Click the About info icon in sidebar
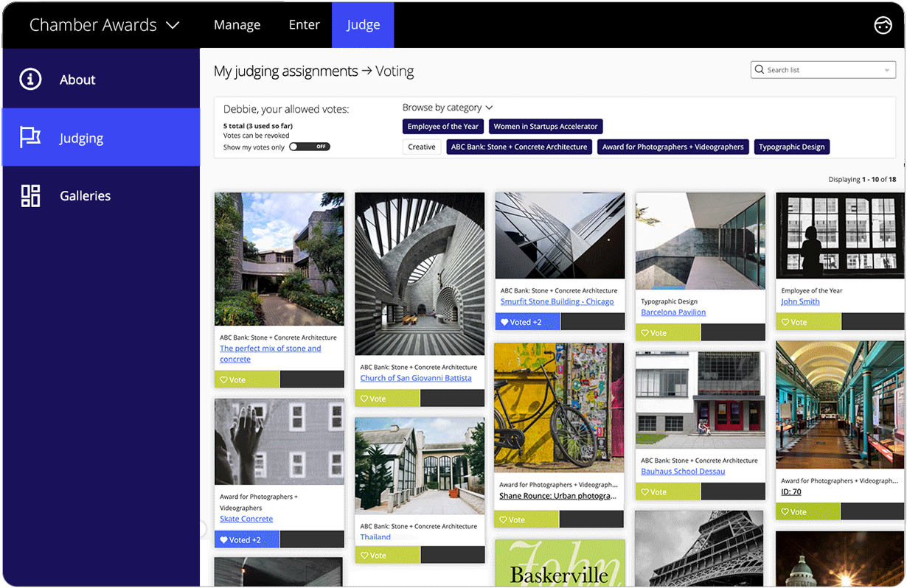Screen dimensions: 907x588 [x=30, y=80]
